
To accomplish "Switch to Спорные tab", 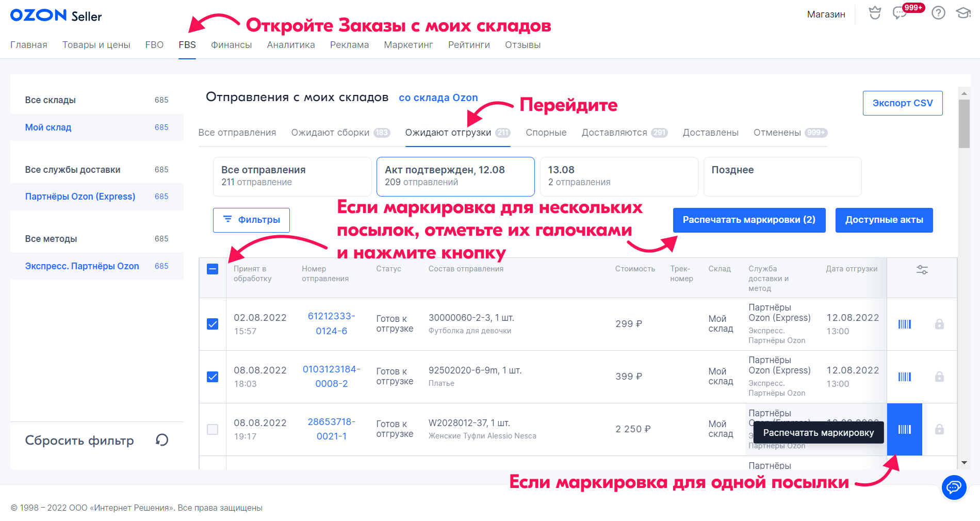I will tap(546, 133).
